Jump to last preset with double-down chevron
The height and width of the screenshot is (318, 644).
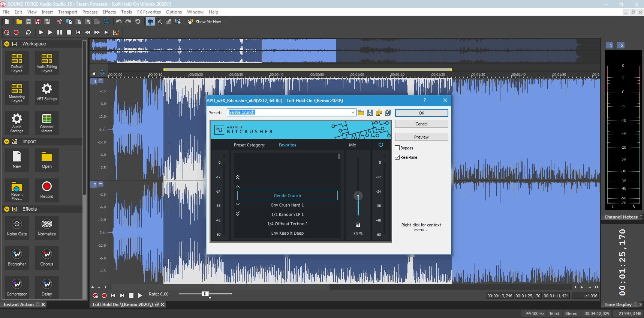pos(238,213)
